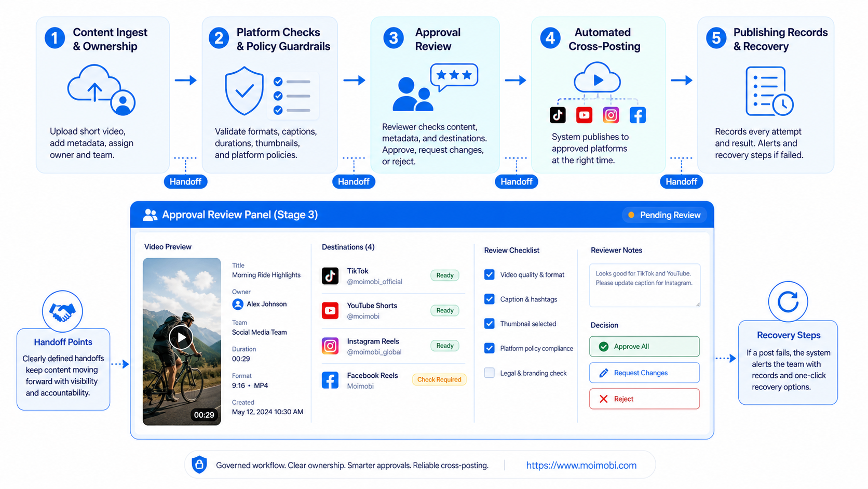Click the 'Review Checklist' heading

pos(512,250)
